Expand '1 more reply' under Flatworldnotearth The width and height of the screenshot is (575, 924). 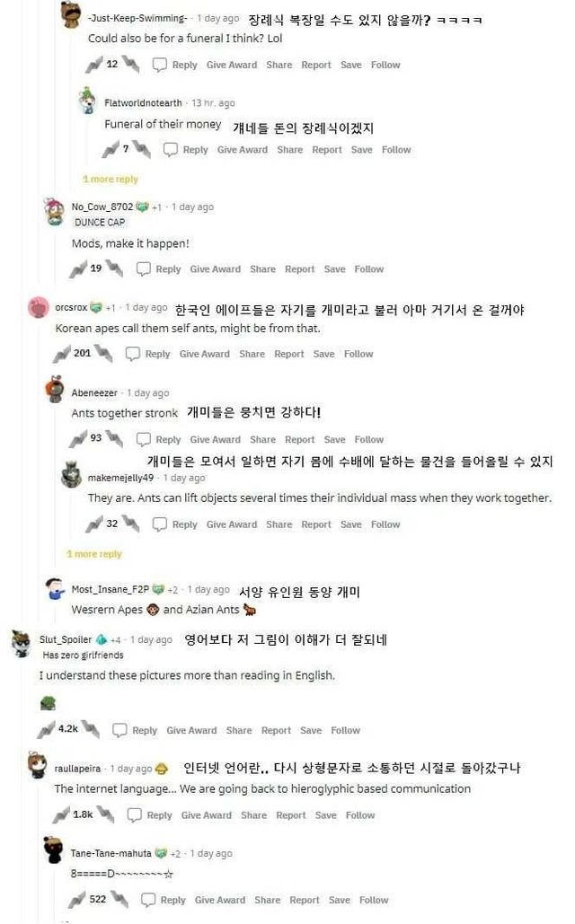tap(110, 180)
